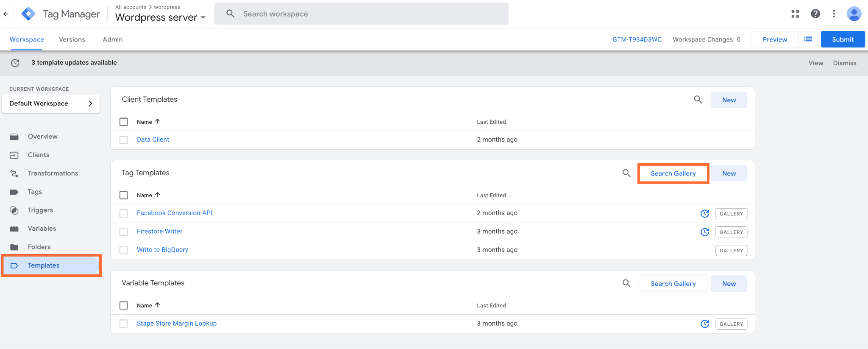Viewport: 868px width, 349px height.
Task: Open the help question mark icon
Action: pos(815,14)
